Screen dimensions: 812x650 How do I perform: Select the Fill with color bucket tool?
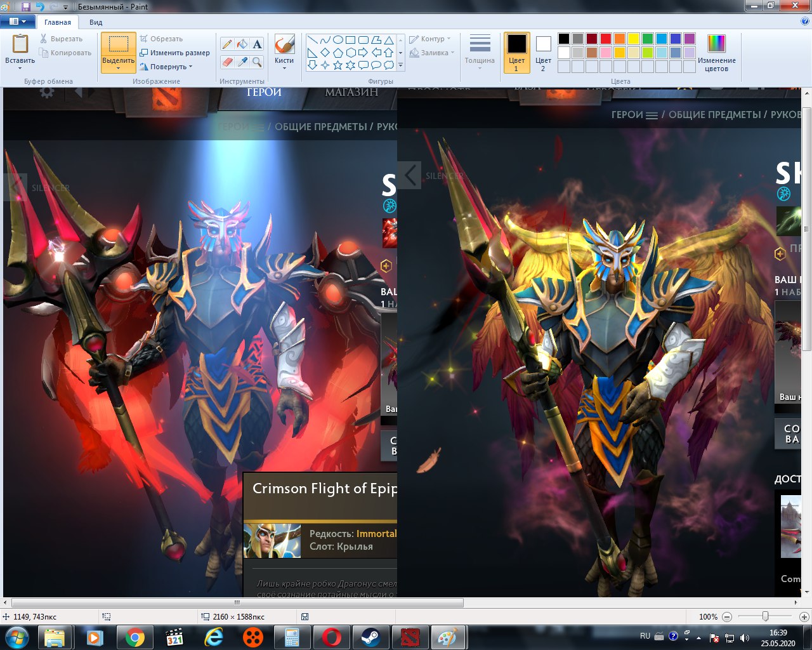coord(242,44)
